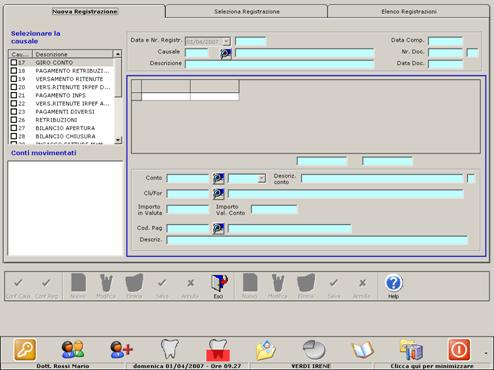Check the box for 19 VERSAMENTO RITENUTE
Viewport: 494px width, 370px height.
14,79
